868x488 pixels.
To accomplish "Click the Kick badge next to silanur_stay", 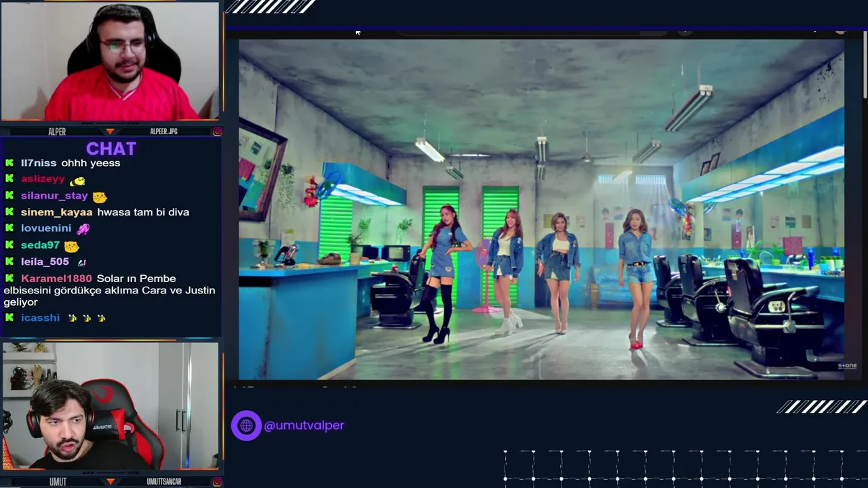I will pos(9,196).
